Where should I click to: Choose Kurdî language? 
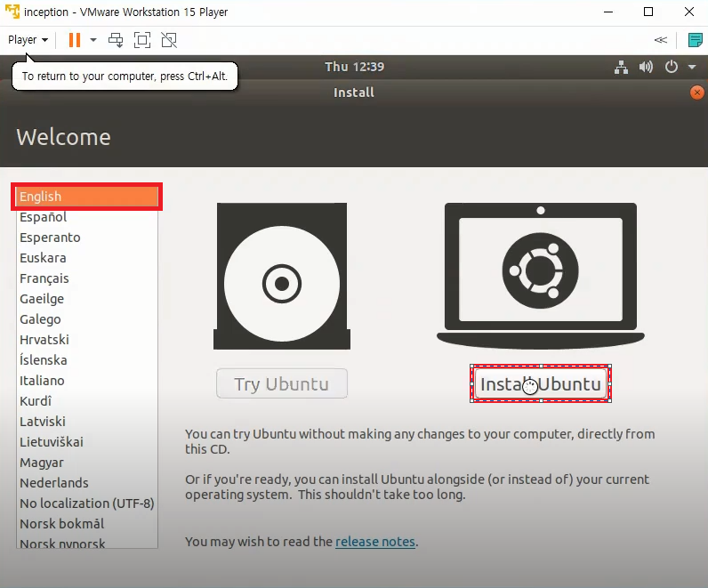[x=86, y=401]
